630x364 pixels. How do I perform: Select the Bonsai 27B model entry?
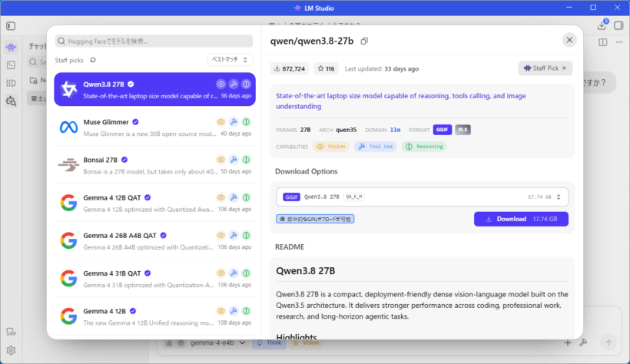(154, 165)
